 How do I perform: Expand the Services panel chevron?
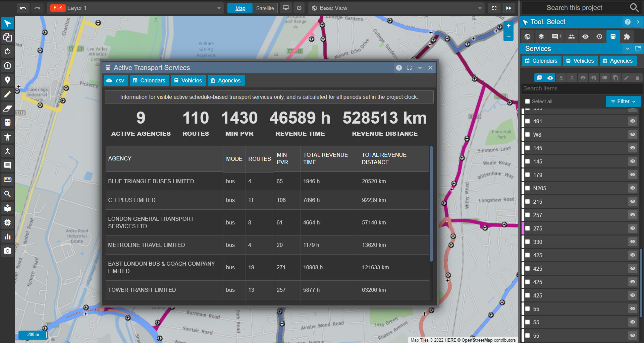[x=628, y=49]
